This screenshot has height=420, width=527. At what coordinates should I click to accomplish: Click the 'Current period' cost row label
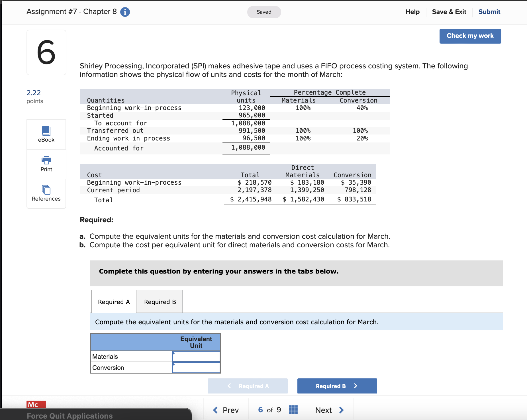(113, 190)
